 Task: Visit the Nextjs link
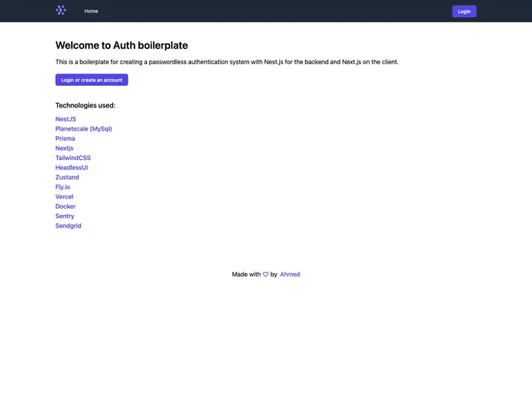pos(64,148)
